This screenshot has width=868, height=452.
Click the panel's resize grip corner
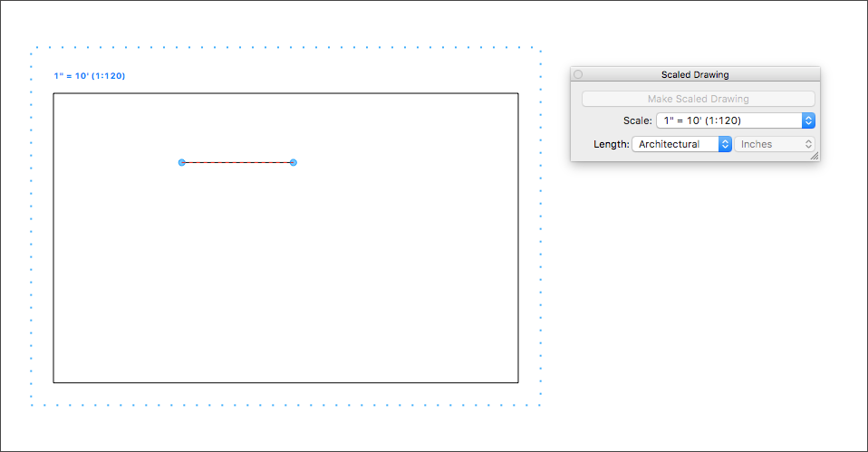[815, 156]
